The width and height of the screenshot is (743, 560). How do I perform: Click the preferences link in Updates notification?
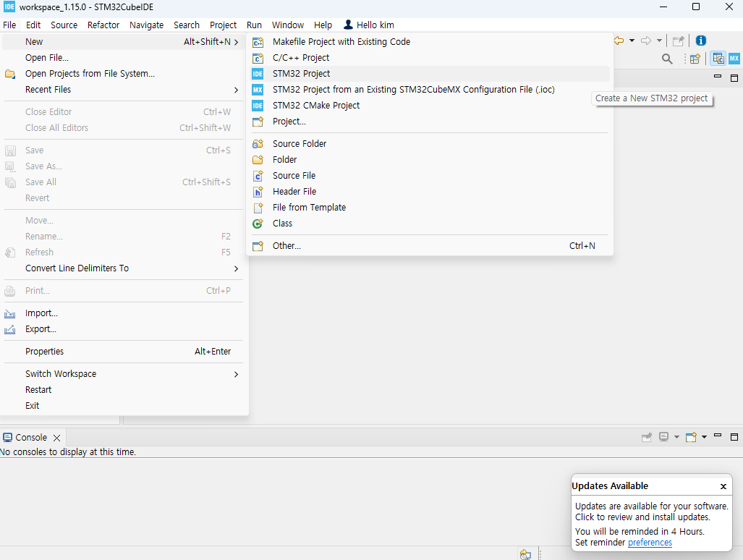click(x=650, y=542)
